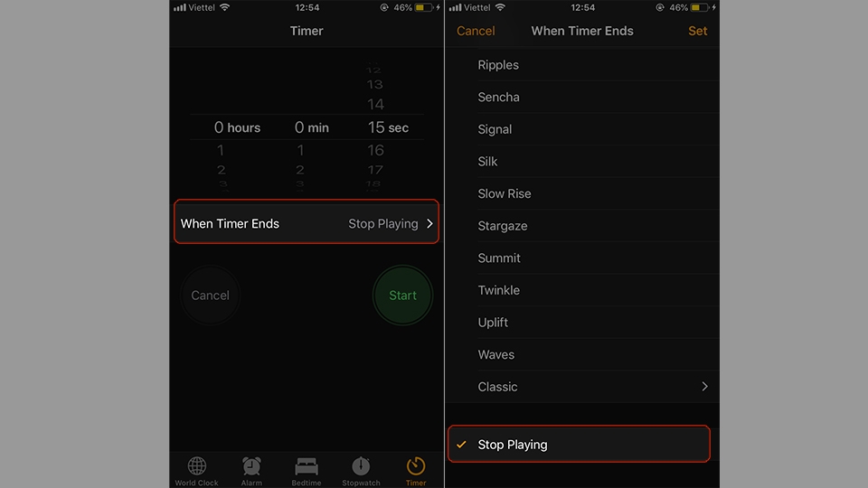
Task: Tap the battery icon in right screen
Action: [x=700, y=8]
